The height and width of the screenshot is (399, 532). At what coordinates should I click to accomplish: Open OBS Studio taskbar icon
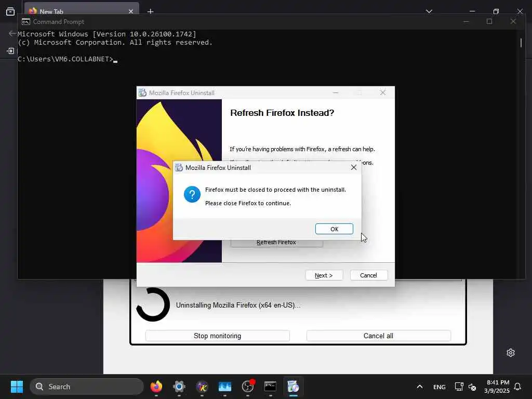pyautogui.click(x=248, y=387)
